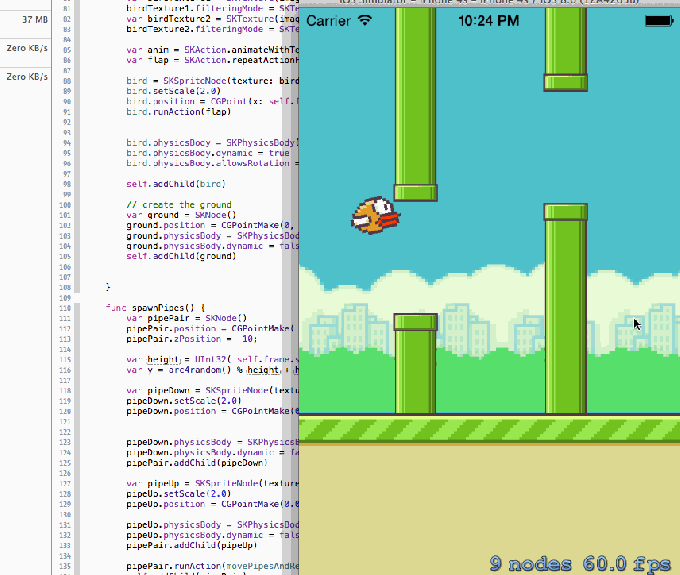Viewport: 680px width, 575px height.
Task: Tap the orange flappy bird sprite
Action: click(374, 215)
